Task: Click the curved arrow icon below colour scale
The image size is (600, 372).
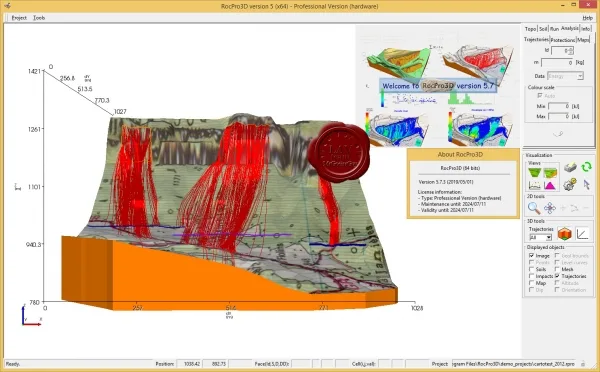Action: 558,134
